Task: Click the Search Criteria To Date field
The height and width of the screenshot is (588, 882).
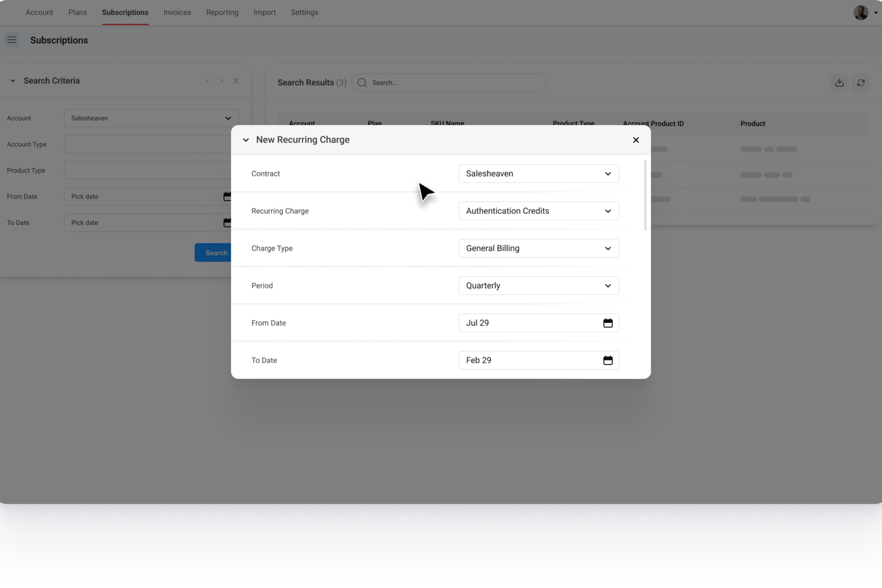Action: [148, 223]
